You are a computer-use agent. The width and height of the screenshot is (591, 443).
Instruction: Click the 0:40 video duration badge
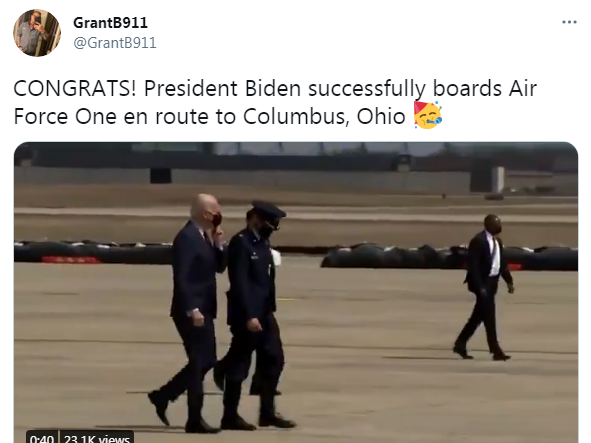tap(42, 438)
